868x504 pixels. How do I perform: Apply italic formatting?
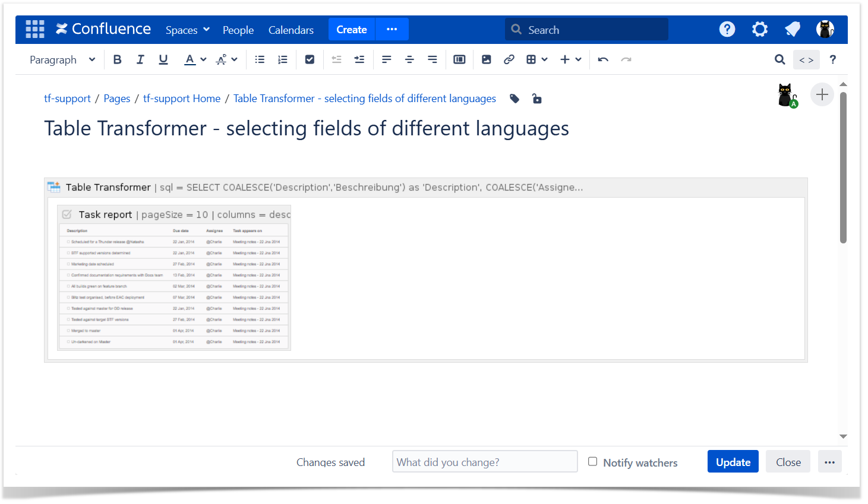[x=140, y=59]
